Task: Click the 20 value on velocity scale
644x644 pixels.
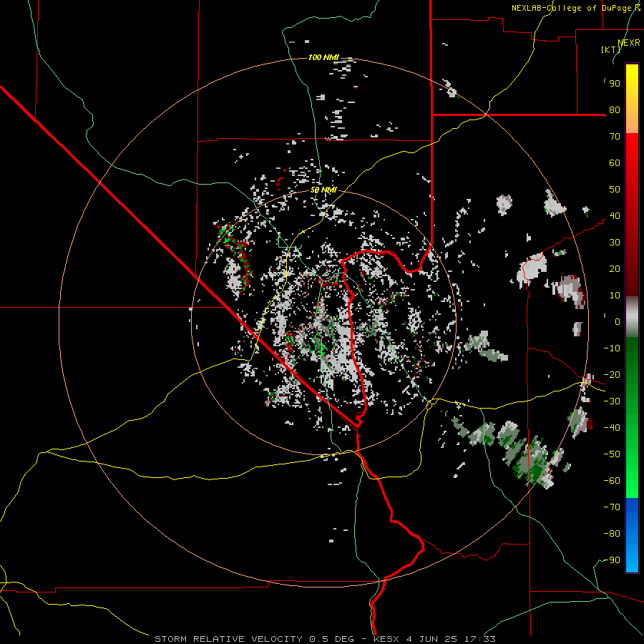Action: pyautogui.click(x=615, y=268)
